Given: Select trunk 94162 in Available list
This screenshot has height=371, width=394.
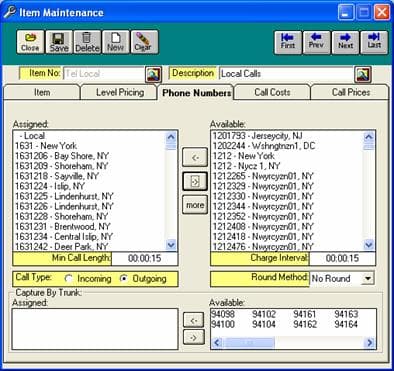Looking at the screenshot, I should pos(305,324).
